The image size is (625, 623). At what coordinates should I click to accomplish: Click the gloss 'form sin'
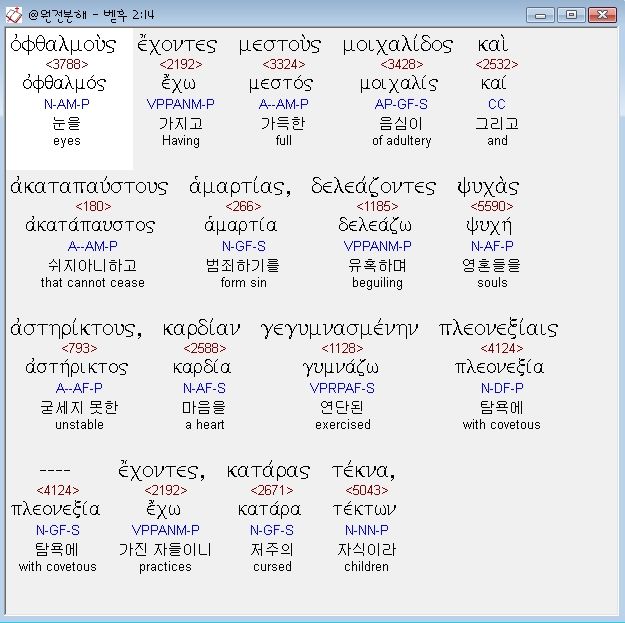click(x=244, y=283)
